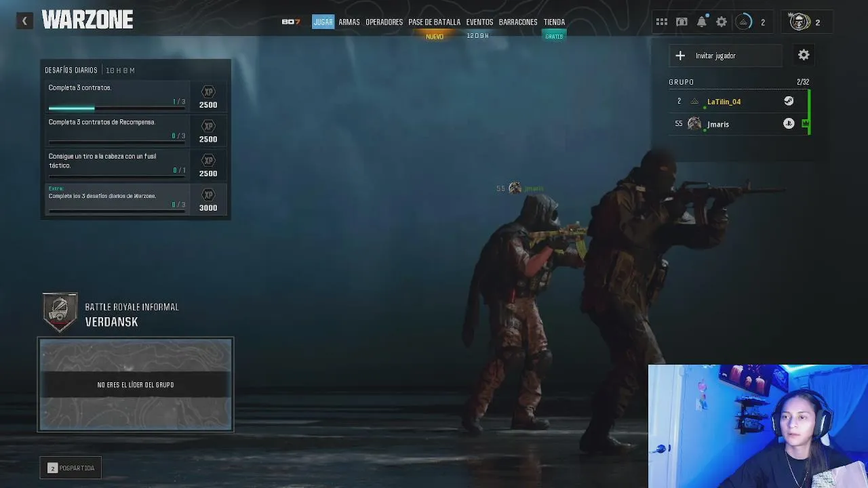Viewport: 868px width, 488px height.
Task: Click the XP badge for contratos de Recompensa
Action: (208, 126)
